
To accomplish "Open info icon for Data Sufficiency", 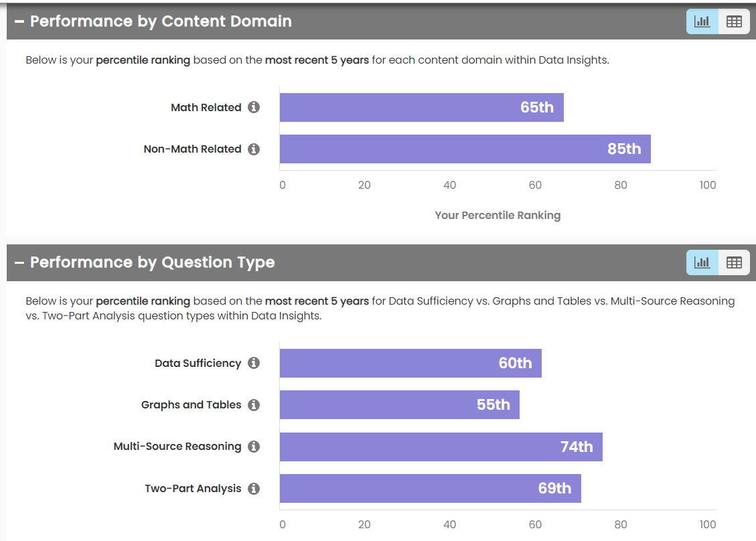I will (254, 363).
